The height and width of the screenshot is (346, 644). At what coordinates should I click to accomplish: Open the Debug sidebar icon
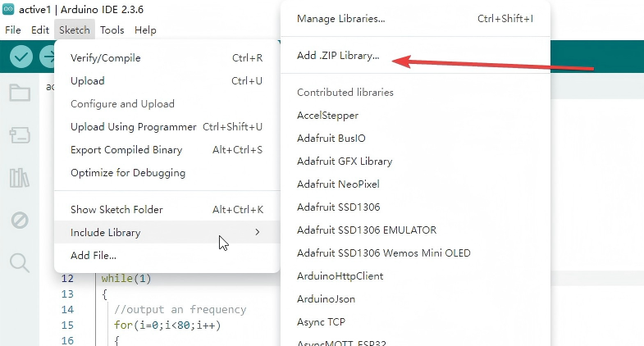pyautogui.click(x=20, y=220)
